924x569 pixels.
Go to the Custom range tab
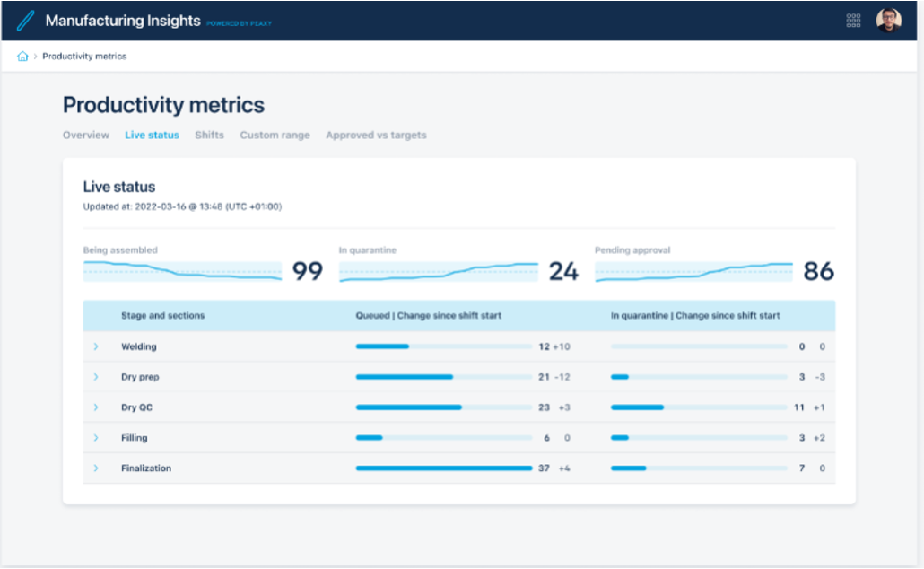tap(275, 136)
